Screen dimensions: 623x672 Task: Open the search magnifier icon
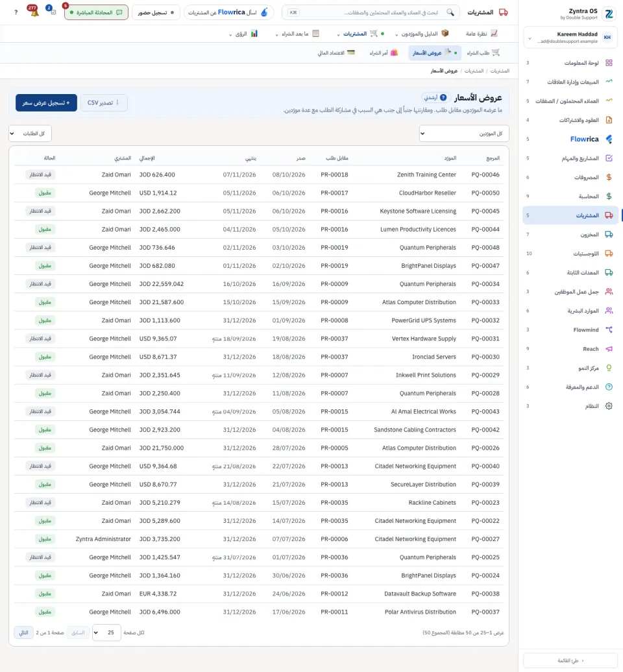pyautogui.click(x=450, y=12)
